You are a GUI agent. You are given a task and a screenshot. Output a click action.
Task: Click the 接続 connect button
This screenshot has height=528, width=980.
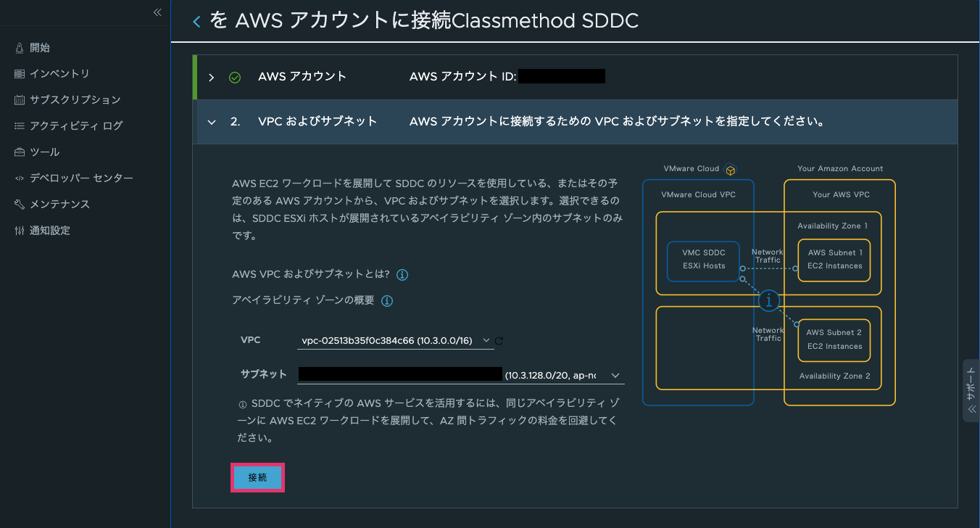pyautogui.click(x=257, y=477)
